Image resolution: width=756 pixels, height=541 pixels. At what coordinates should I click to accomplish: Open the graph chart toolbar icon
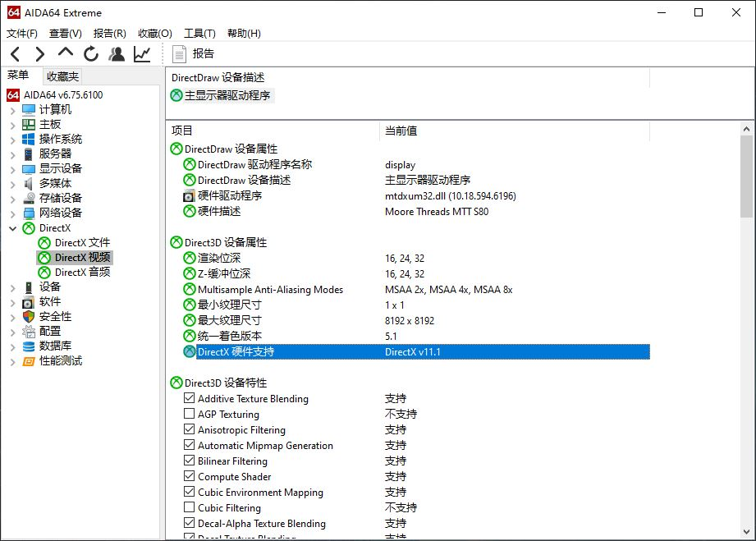[142, 53]
